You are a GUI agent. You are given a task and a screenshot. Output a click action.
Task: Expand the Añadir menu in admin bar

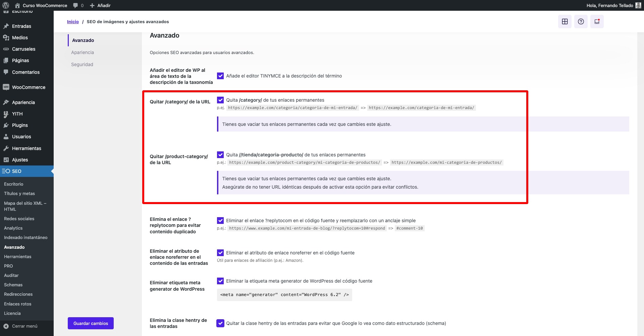(100, 5)
